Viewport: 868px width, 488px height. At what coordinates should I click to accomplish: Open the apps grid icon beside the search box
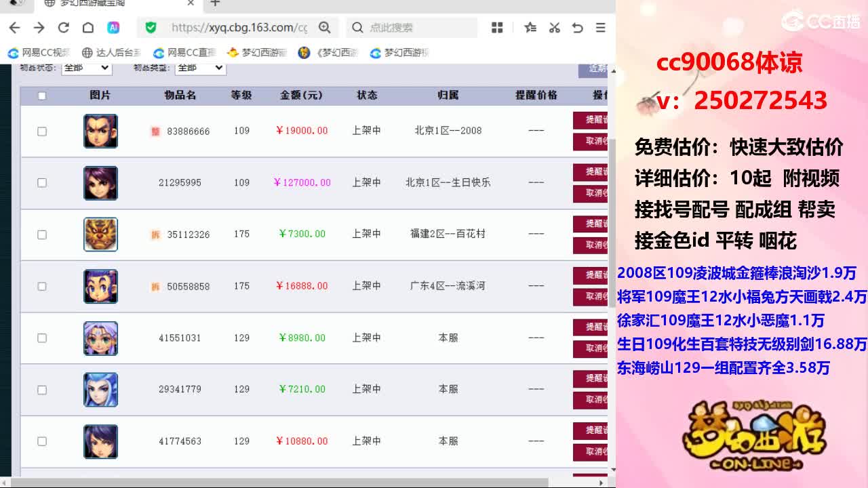click(497, 28)
